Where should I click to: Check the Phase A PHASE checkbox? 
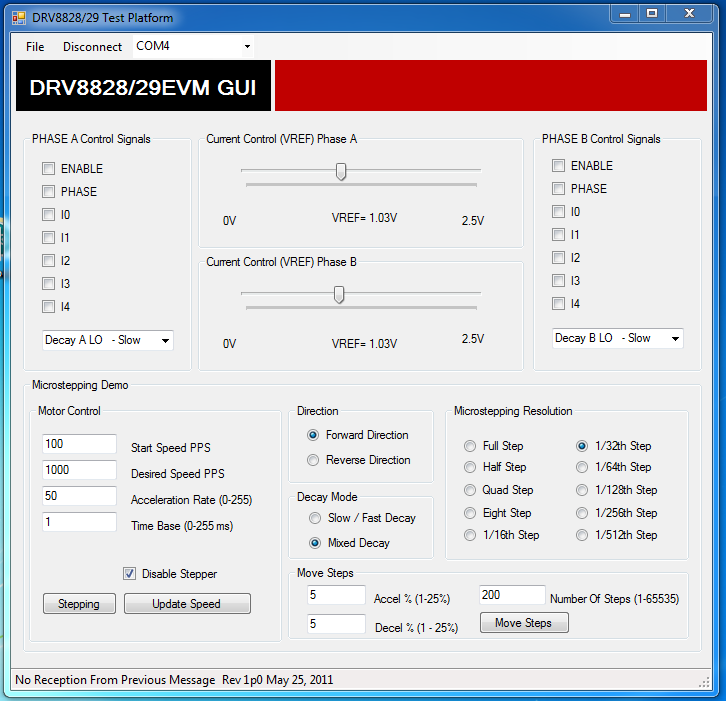point(49,192)
